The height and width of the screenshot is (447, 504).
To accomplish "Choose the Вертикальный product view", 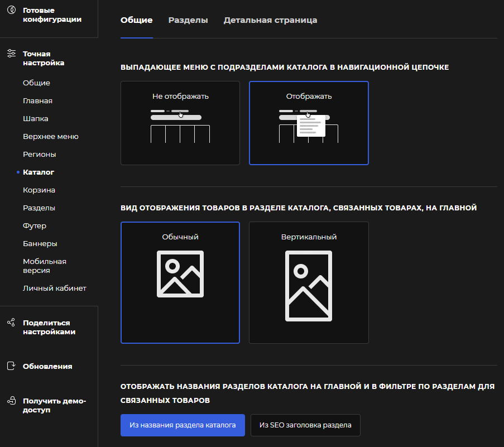I will coord(309,282).
